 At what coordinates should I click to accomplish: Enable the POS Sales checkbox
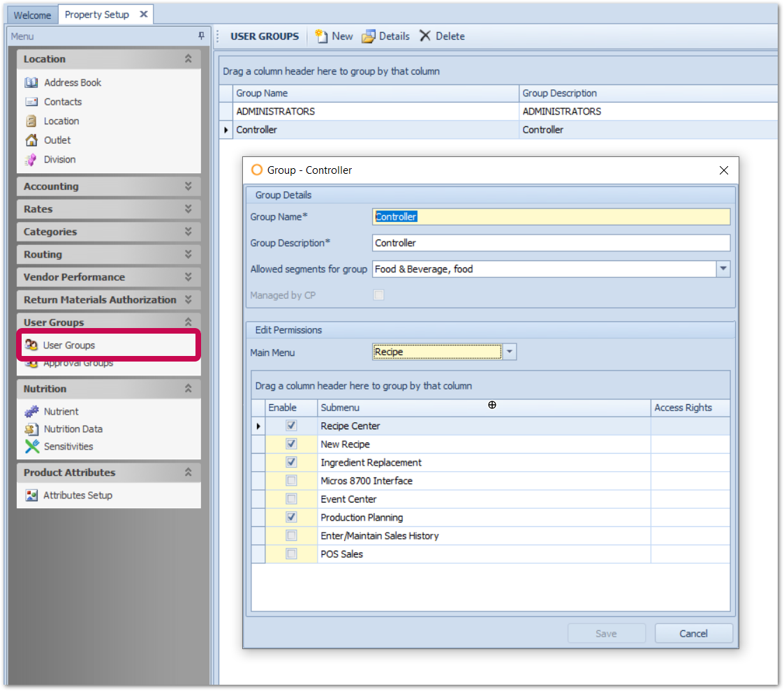click(x=291, y=554)
